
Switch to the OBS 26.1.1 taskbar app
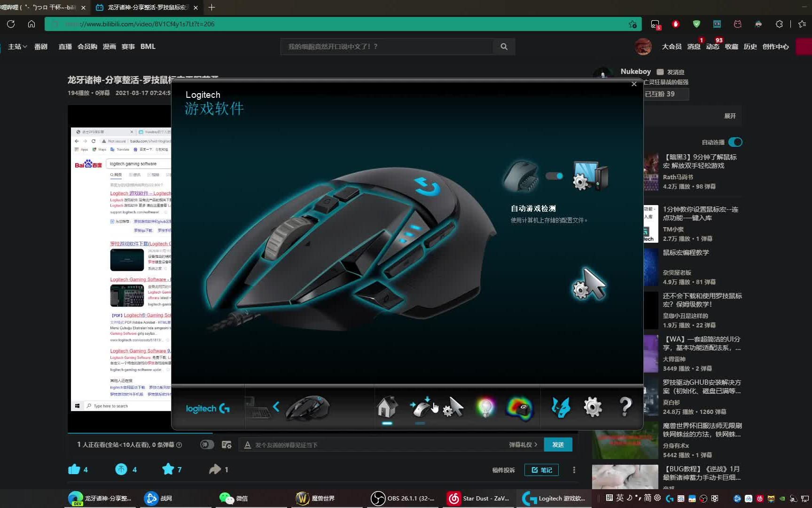[x=403, y=498]
